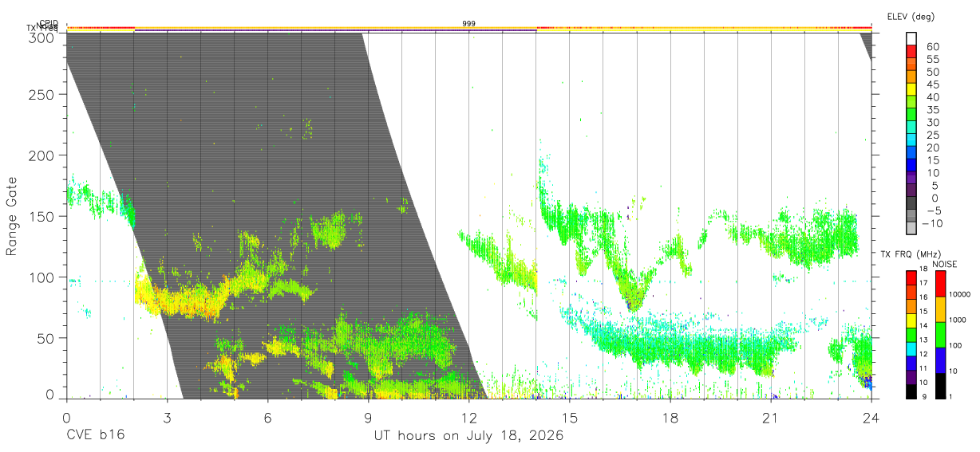Select the green segment of NOISE color bar
The height and width of the screenshot is (452, 980).
point(939,334)
